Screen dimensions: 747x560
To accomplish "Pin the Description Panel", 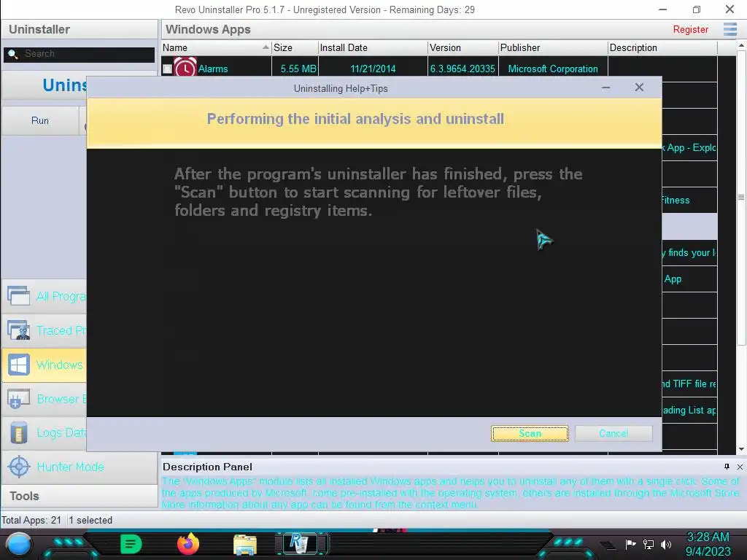I will [727, 467].
